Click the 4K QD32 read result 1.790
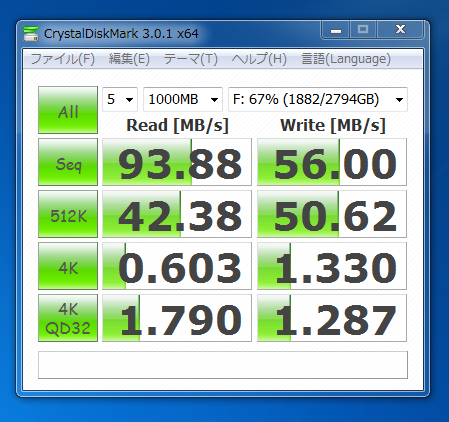449x422 pixels. click(x=177, y=318)
